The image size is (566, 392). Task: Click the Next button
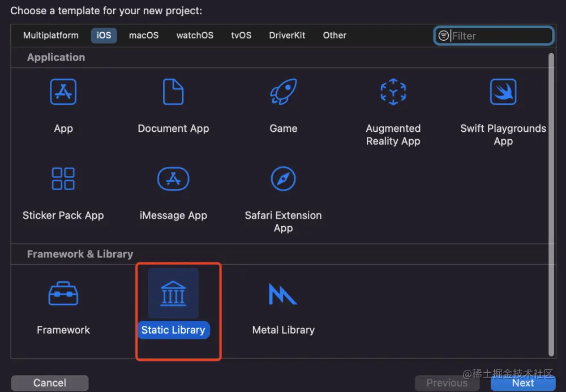(x=523, y=382)
